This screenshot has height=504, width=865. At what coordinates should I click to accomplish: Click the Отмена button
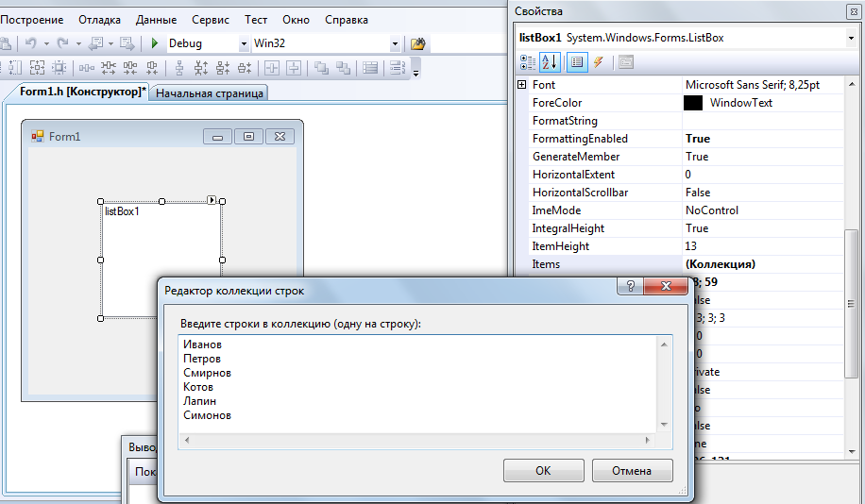click(632, 470)
